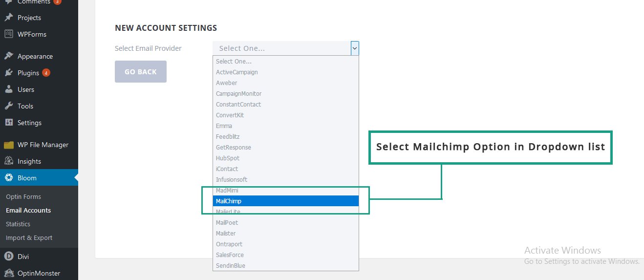The width and height of the screenshot is (644, 280).
Task: Choose GetResponse from the provider list
Action: click(286, 147)
